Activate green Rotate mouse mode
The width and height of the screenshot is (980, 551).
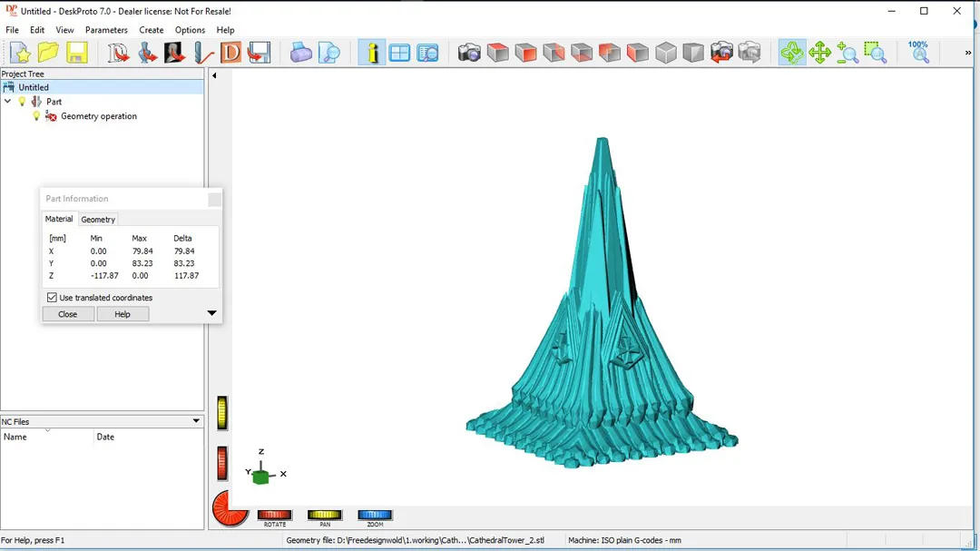click(792, 53)
